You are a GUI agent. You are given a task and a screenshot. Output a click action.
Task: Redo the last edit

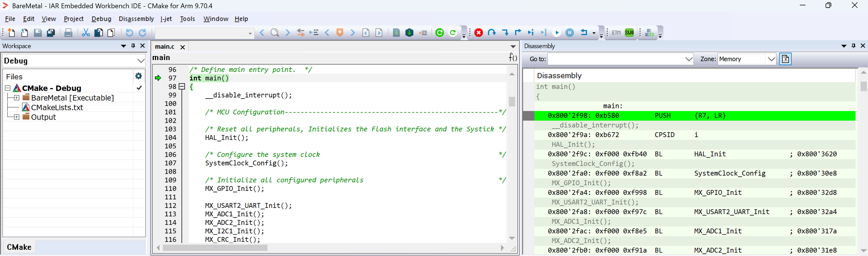143,33
